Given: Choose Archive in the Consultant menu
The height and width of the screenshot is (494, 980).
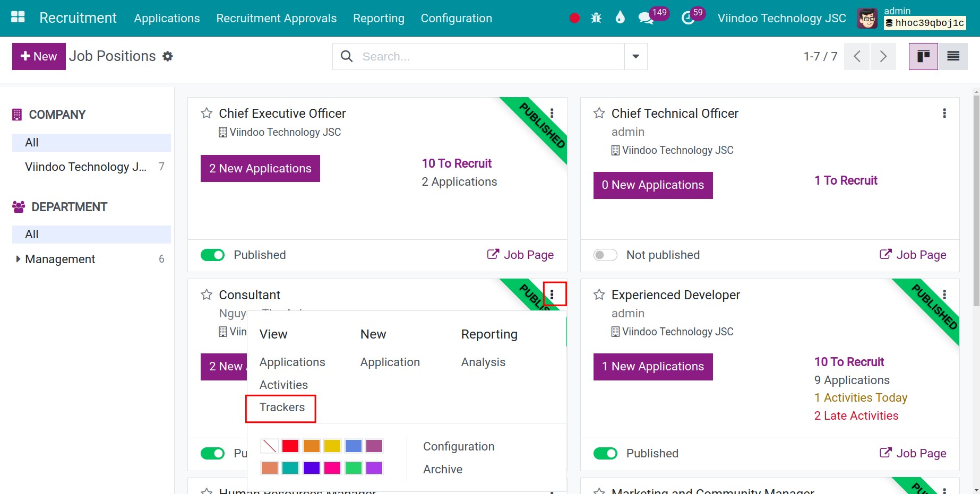Looking at the screenshot, I should (x=443, y=470).
